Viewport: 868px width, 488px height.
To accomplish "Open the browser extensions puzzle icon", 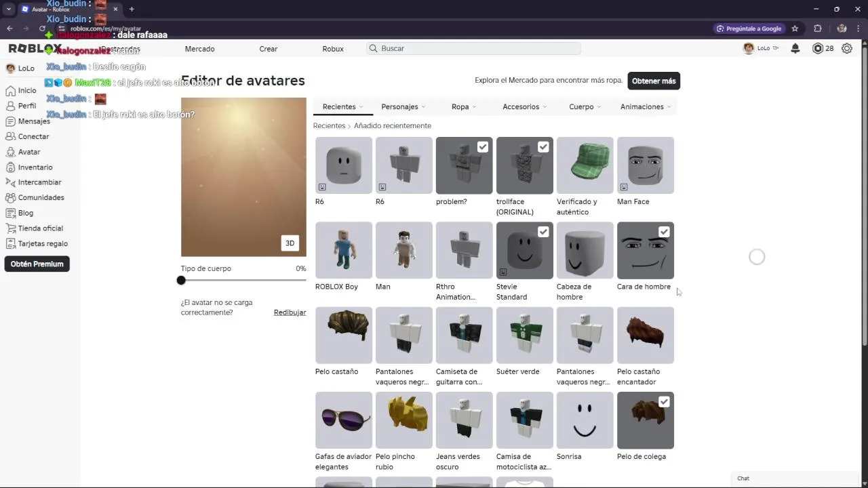I will (x=818, y=28).
